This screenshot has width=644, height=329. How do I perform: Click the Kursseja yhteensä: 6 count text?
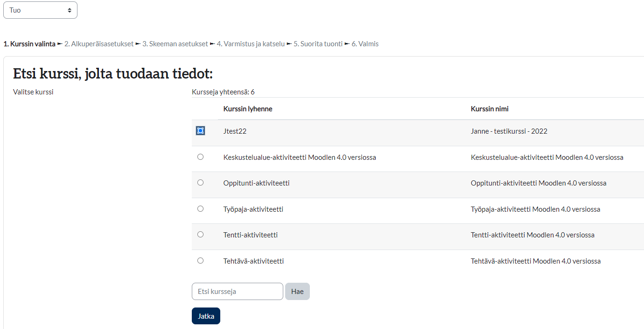pyautogui.click(x=223, y=92)
